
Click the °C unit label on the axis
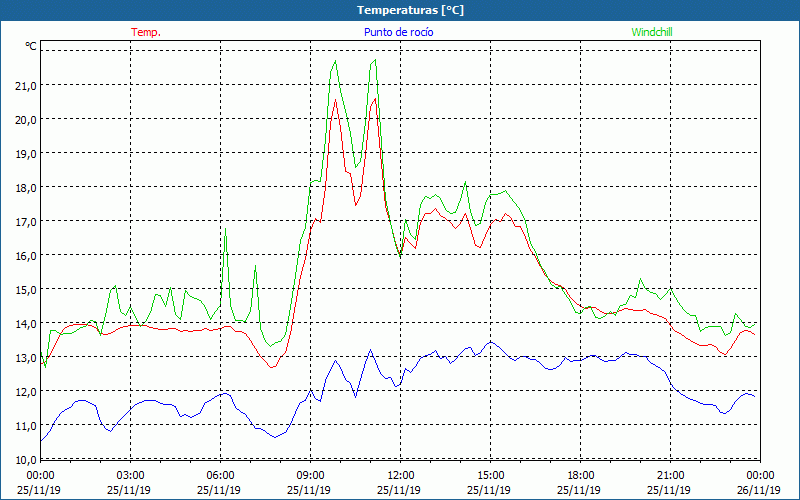tap(31, 46)
